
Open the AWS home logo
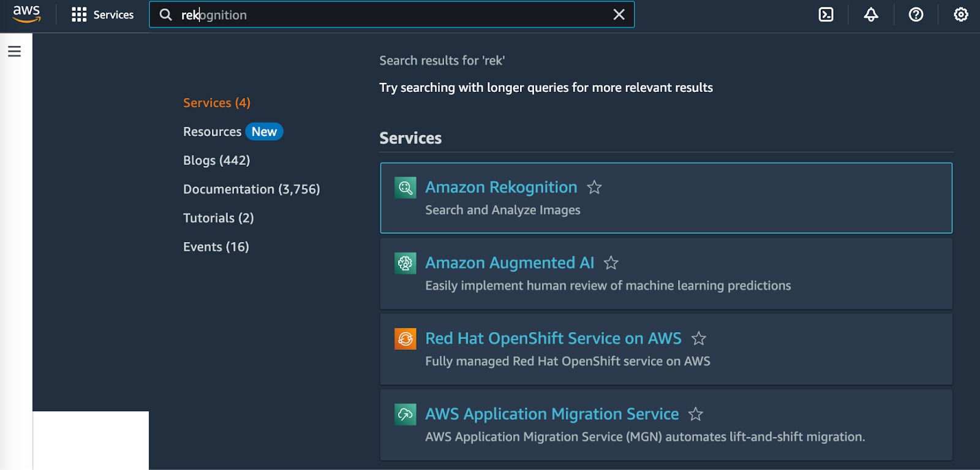[x=26, y=14]
